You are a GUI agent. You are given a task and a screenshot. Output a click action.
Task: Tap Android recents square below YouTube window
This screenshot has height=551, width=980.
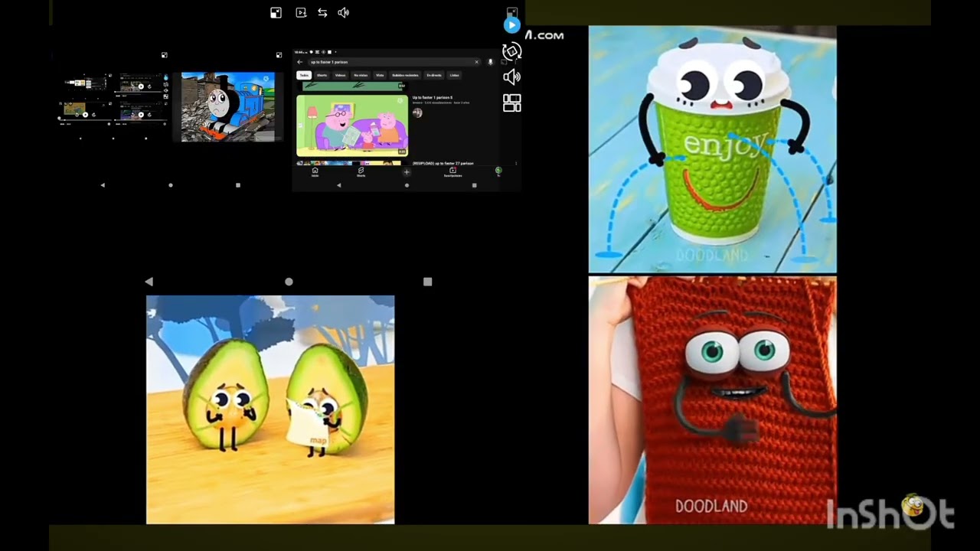pos(474,185)
